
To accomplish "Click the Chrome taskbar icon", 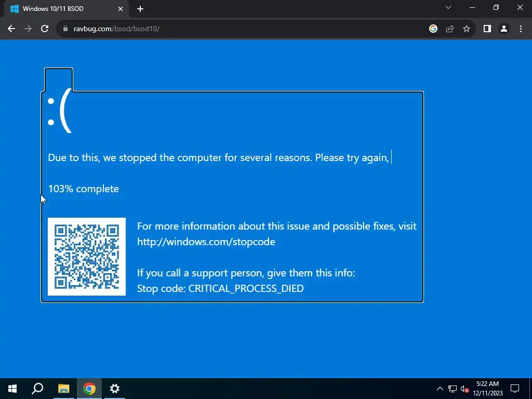I will (x=89, y=389).
